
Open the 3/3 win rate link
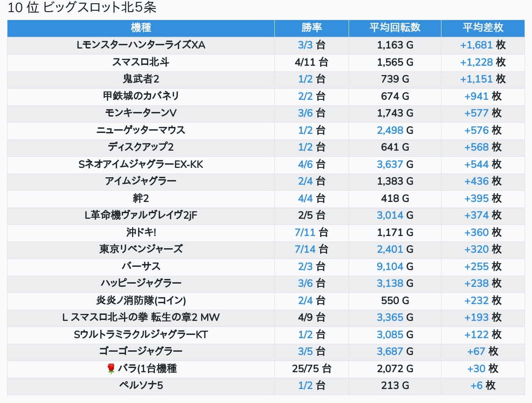point(305,45)
